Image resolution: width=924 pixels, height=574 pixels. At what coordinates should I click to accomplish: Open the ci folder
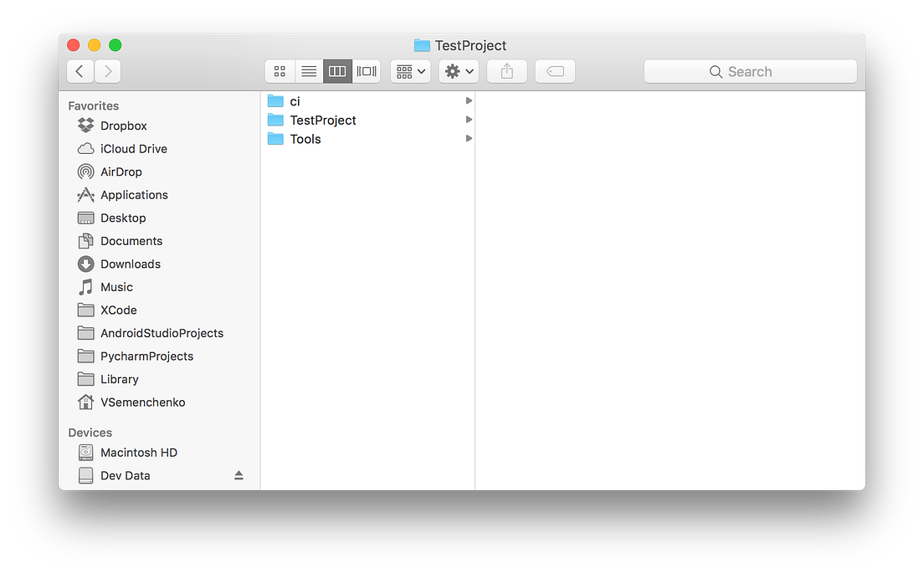[295, 100]
